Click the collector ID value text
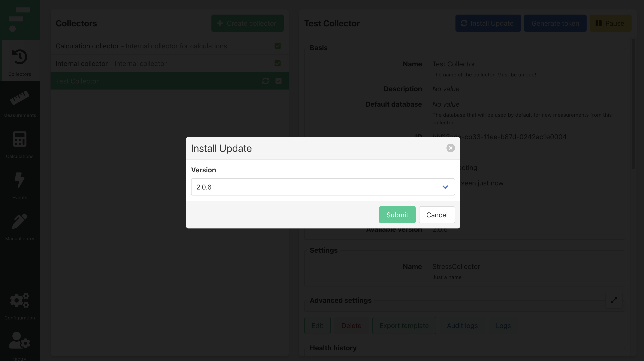 499,137
